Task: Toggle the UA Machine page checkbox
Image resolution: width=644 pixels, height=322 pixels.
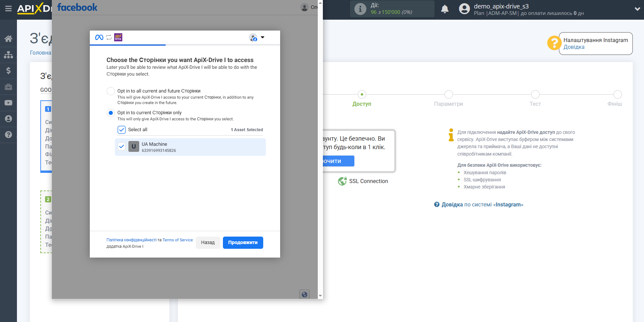Action: [x=122, y=146]
